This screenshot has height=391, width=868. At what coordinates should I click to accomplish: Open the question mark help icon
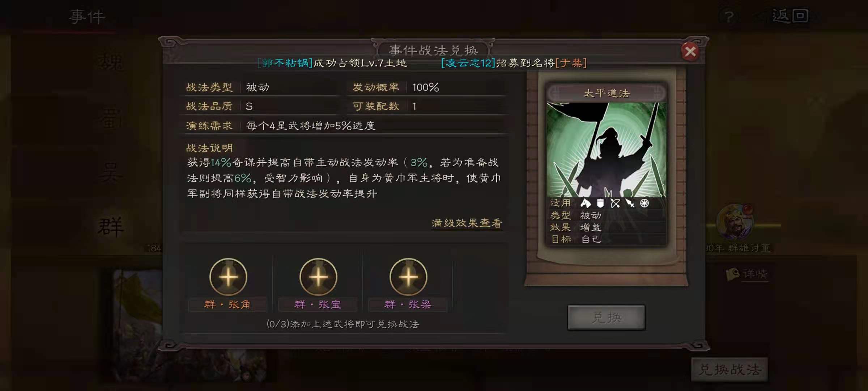(729, 17)
